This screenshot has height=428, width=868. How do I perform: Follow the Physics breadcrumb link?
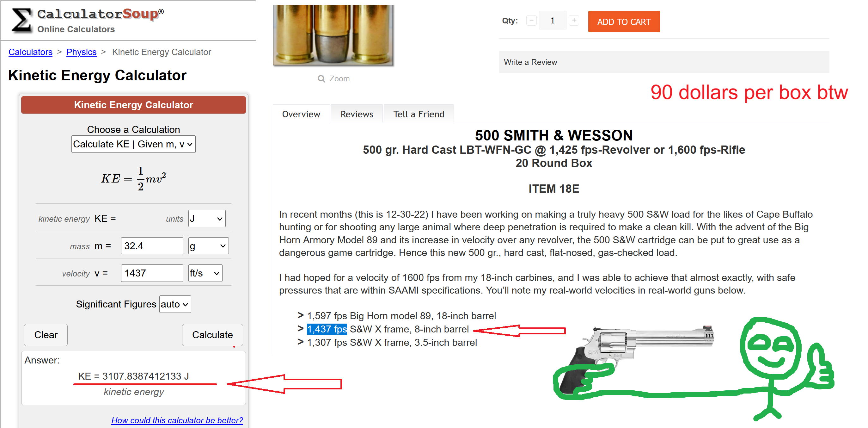(x=81, y=52)
